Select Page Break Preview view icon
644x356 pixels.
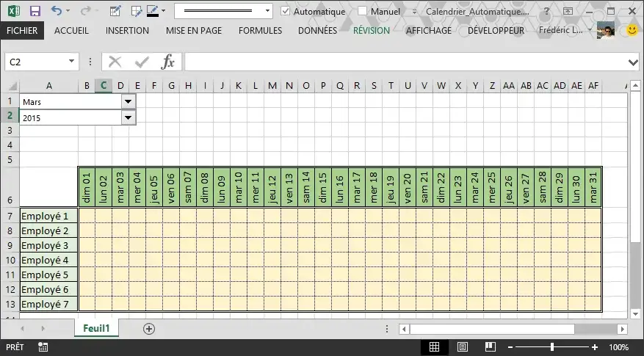(488, 347)
